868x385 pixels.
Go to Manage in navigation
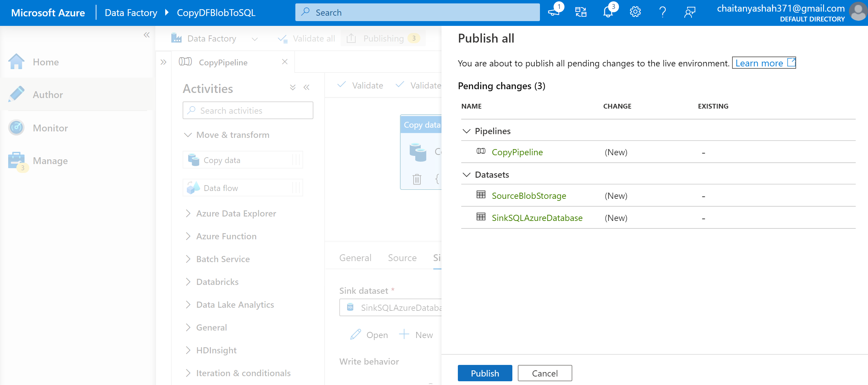coord(50,161)
